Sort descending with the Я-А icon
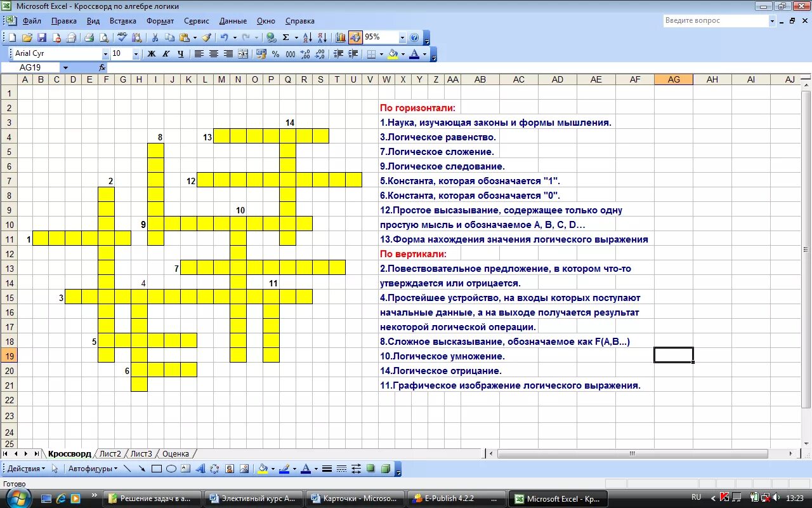Viewport: 812px width, 508px height. (322, 37)
